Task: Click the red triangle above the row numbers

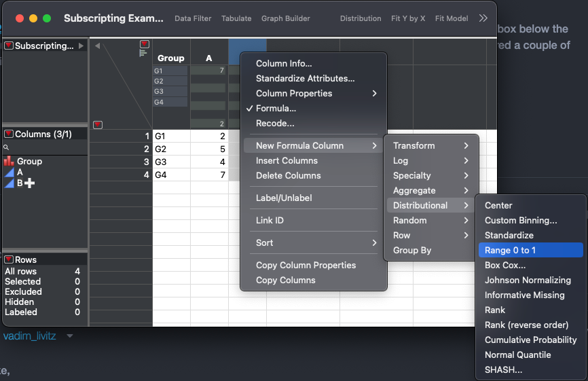Action: [98, 124]
